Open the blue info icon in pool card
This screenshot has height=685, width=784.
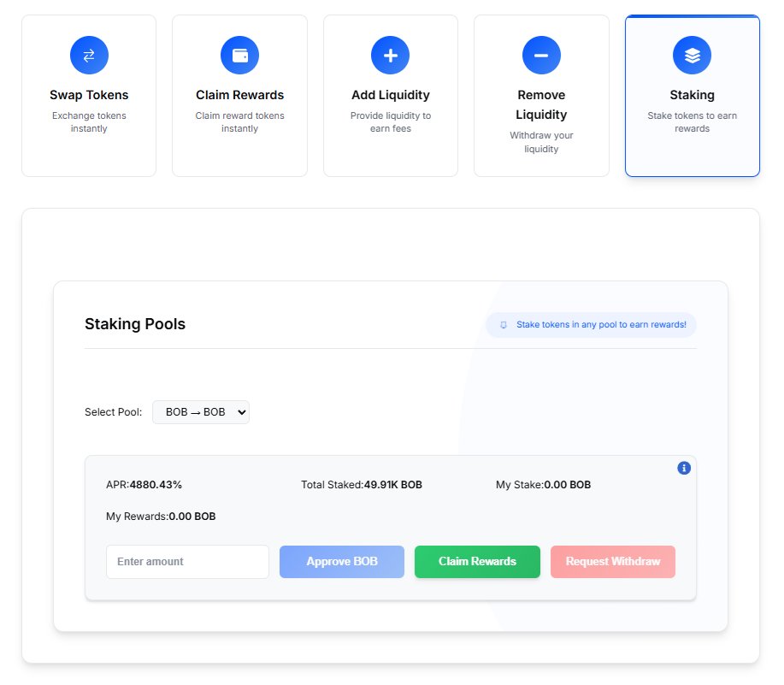684,468
